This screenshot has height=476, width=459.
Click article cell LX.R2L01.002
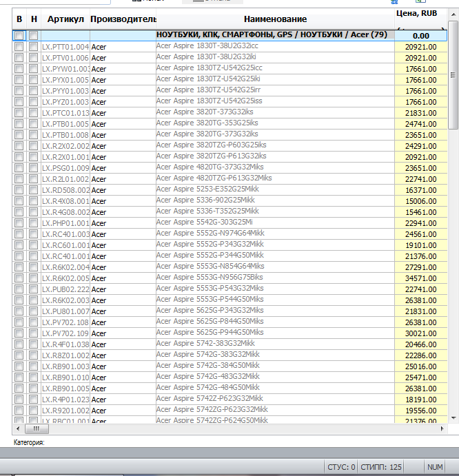pyautogui.click(x=65, y=179)
